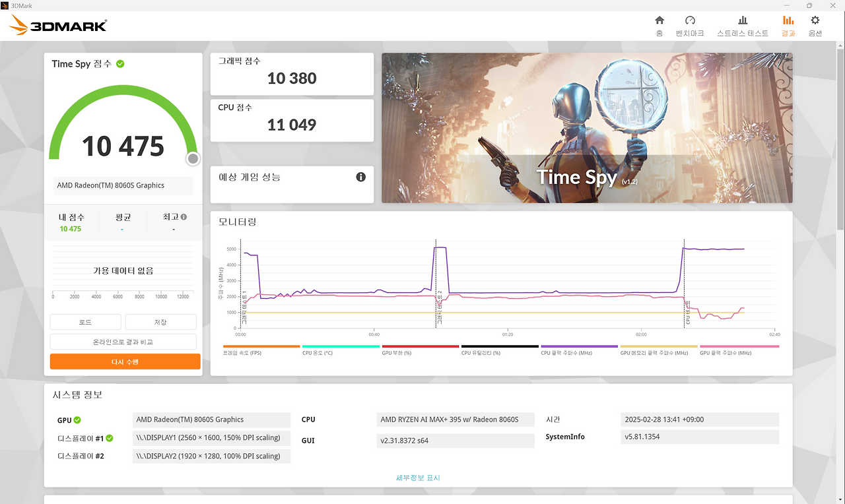Select the Results (결과) tab
845x504 pixels.
pos(788,25)
